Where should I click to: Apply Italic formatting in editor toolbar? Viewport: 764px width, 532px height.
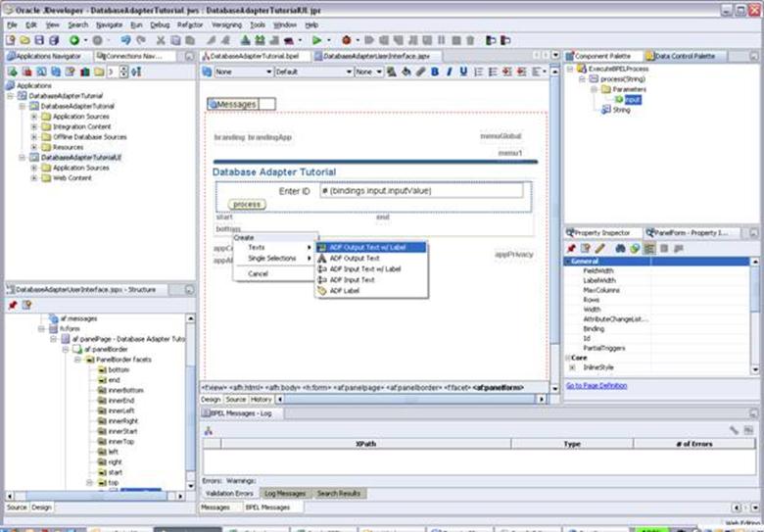[450, 72]
